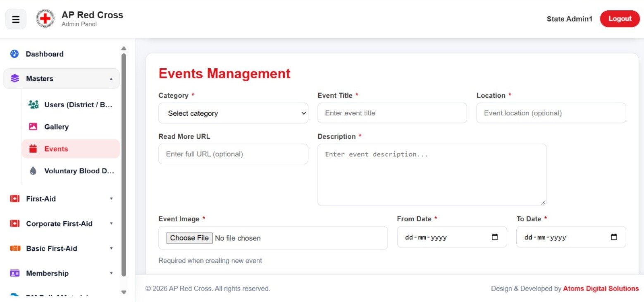Image resolution: width=644 pixels, height=302 pixels.
Task: Open the Voluntary Blood D… menu item
Action: pos(71,171)
